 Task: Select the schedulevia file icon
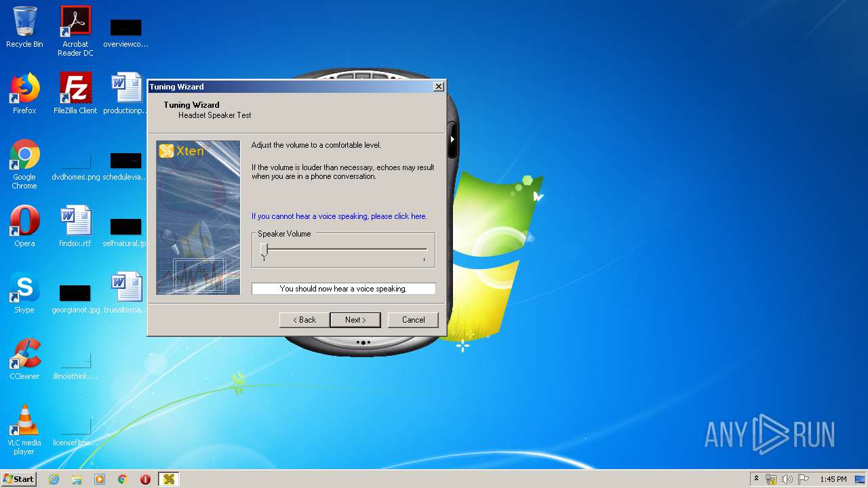[126, 165]
